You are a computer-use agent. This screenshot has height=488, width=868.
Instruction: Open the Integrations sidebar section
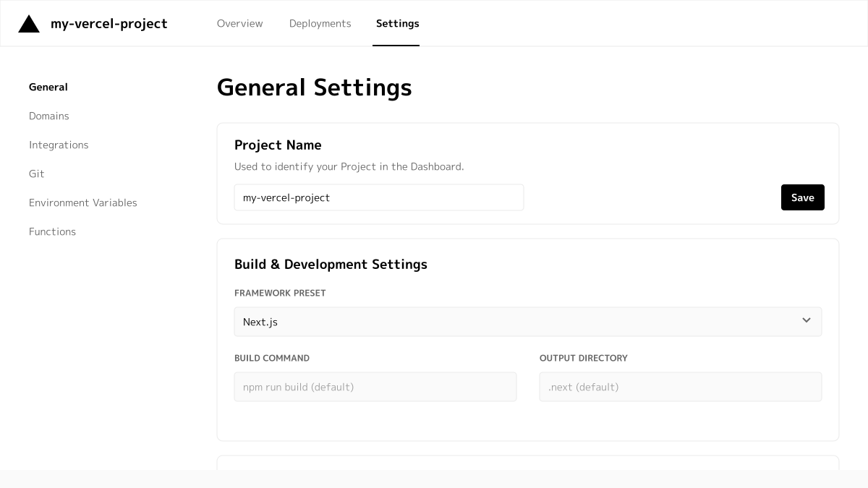point(59,145)
